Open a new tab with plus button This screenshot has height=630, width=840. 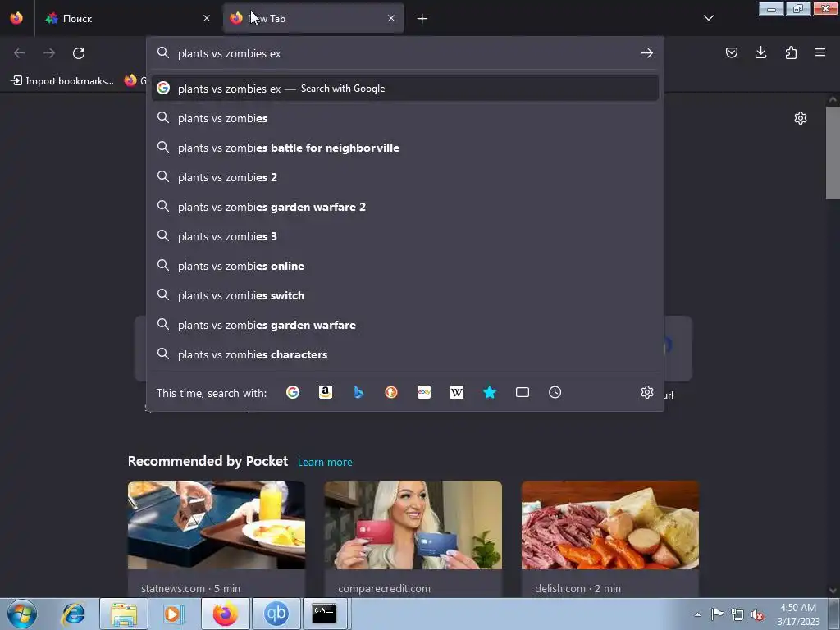pos(422,19)
